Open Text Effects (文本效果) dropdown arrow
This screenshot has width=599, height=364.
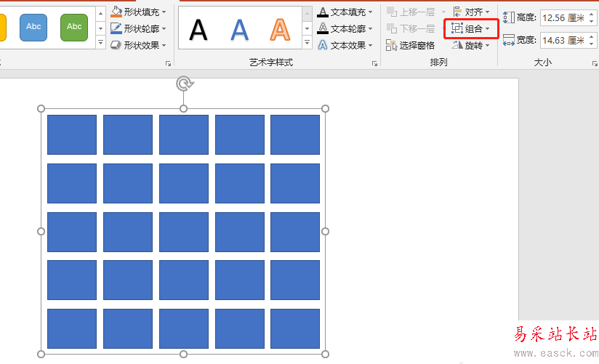point(371,46)
